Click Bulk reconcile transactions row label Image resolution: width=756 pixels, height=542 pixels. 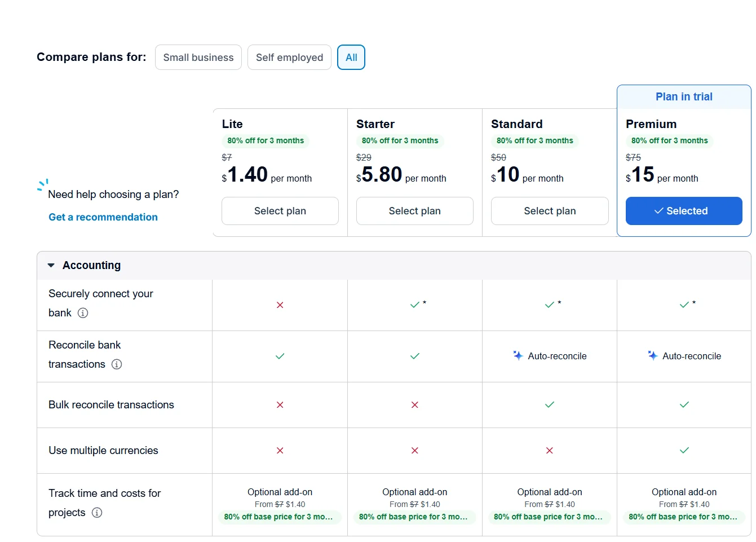(111, 405)
